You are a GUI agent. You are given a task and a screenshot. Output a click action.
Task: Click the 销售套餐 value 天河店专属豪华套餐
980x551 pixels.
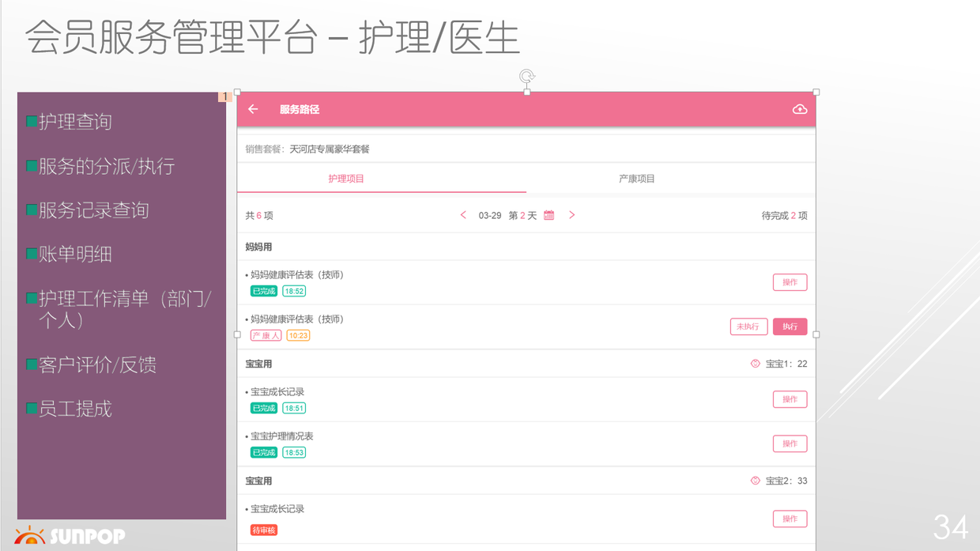coord(330,149)
